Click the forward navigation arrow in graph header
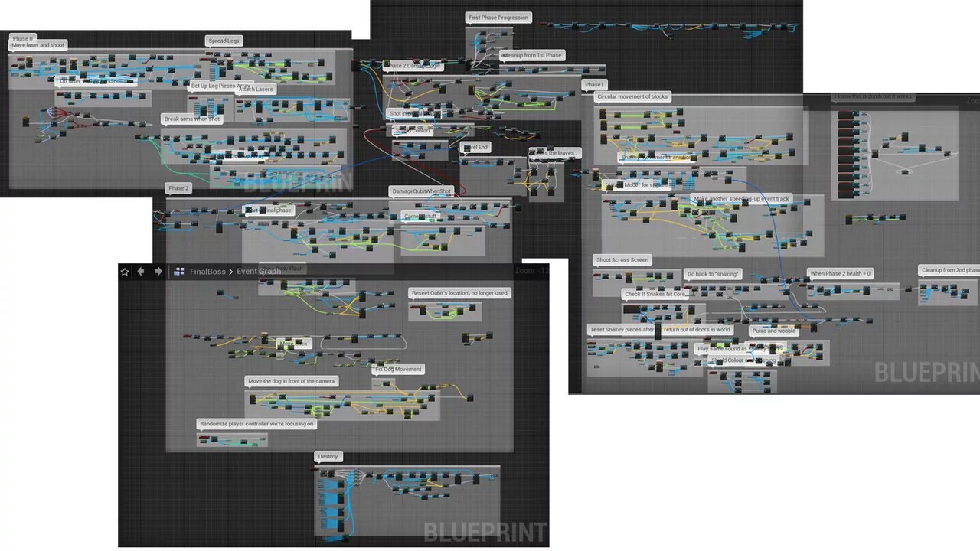Viewport: 980px width, 551px height. click(x=158, y=272)
